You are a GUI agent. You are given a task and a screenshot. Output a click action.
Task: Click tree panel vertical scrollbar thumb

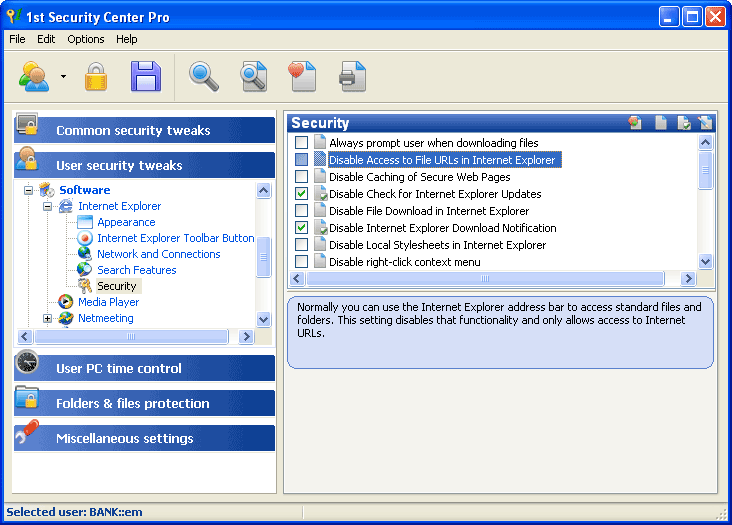tap(263, 257)
